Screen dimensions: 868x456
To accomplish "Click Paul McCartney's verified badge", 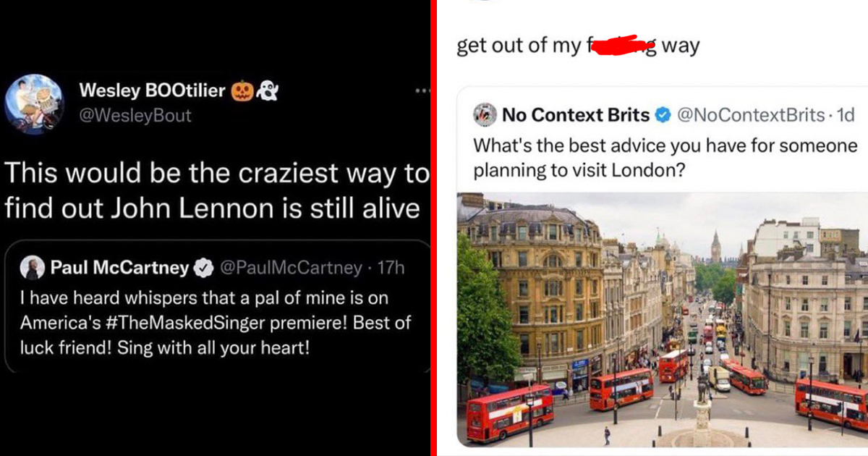I will pyautogui.click(x=204, y=268).
